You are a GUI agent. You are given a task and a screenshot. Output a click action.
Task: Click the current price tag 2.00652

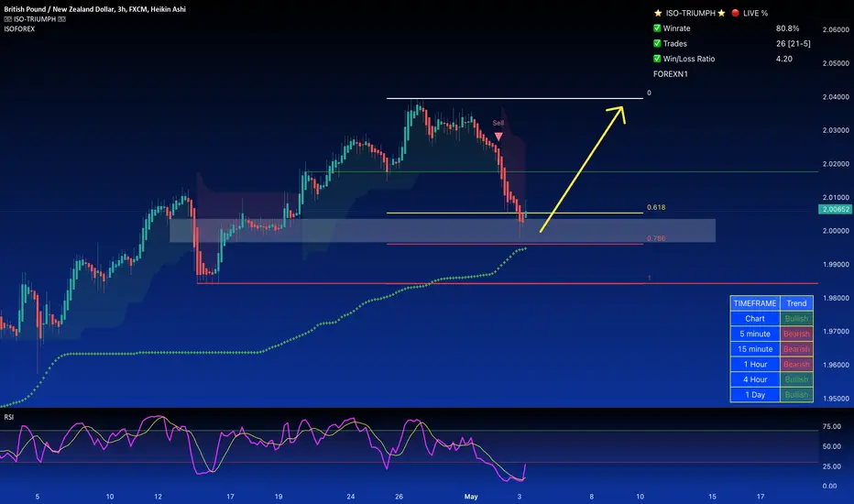836,209
